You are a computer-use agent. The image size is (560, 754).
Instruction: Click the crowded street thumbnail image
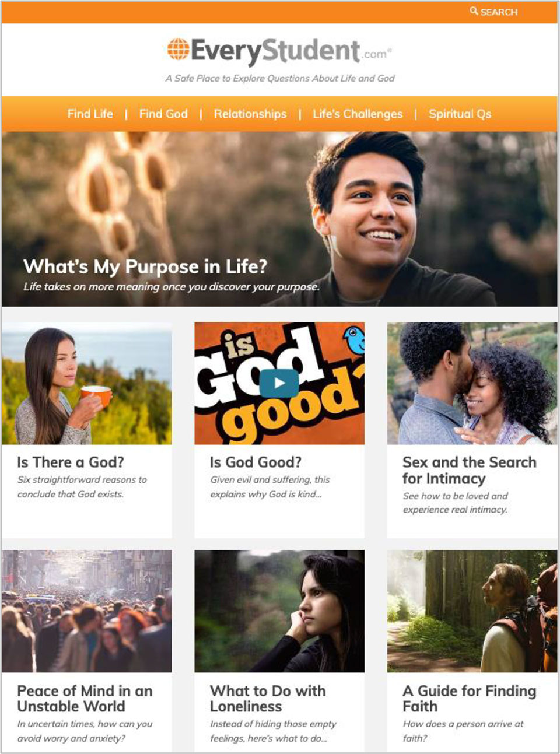[x=86, y=611]
